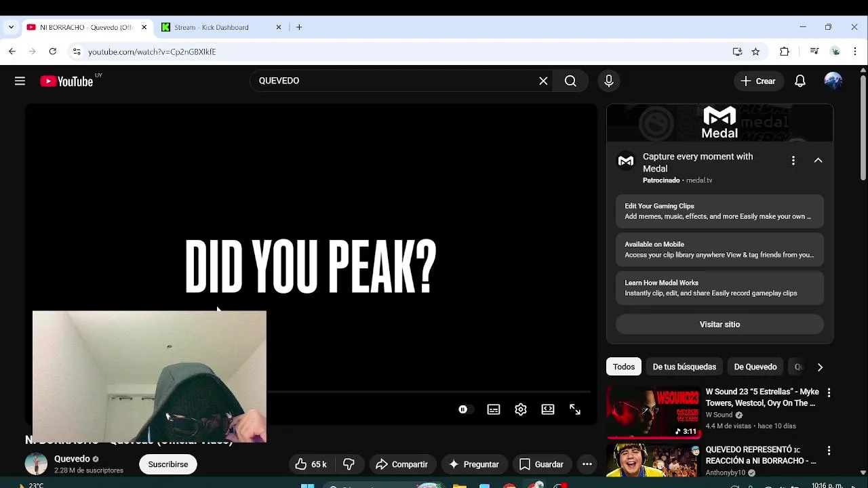Screen dimensions: 868x488
Task: Open Learn How Medal Works link
Action: (x=719, y=288)
